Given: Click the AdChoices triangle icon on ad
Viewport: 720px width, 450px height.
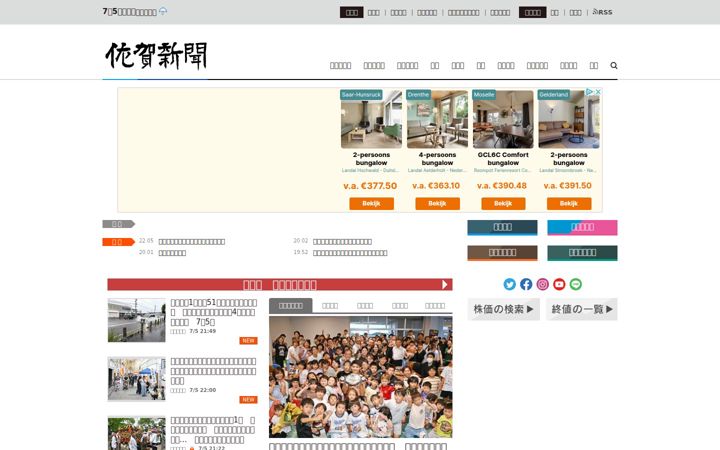Looking at the screenshot, I should 590,92.
